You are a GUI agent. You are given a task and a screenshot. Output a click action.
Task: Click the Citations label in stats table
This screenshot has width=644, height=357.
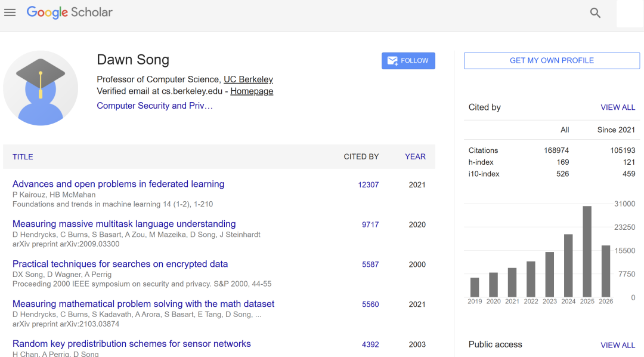[x=483, y=150]
